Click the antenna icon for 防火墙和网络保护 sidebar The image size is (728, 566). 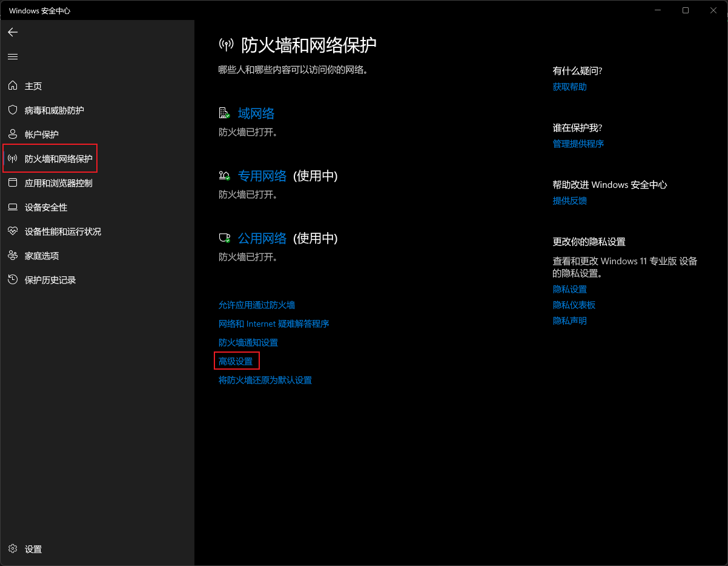click(13, 159)
